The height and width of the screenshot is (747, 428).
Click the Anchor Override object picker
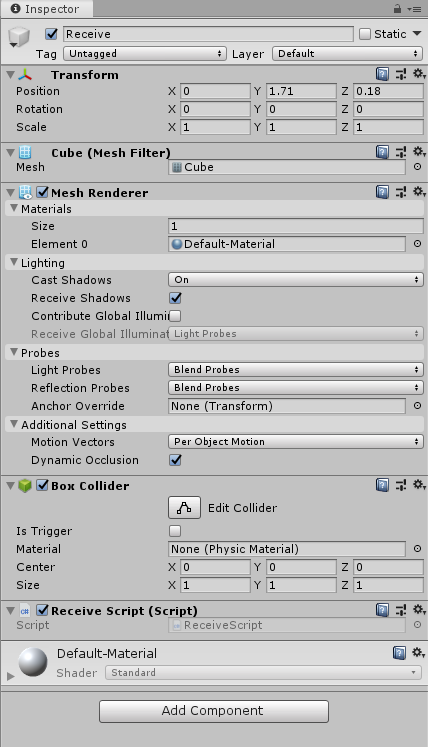(418, 406)
